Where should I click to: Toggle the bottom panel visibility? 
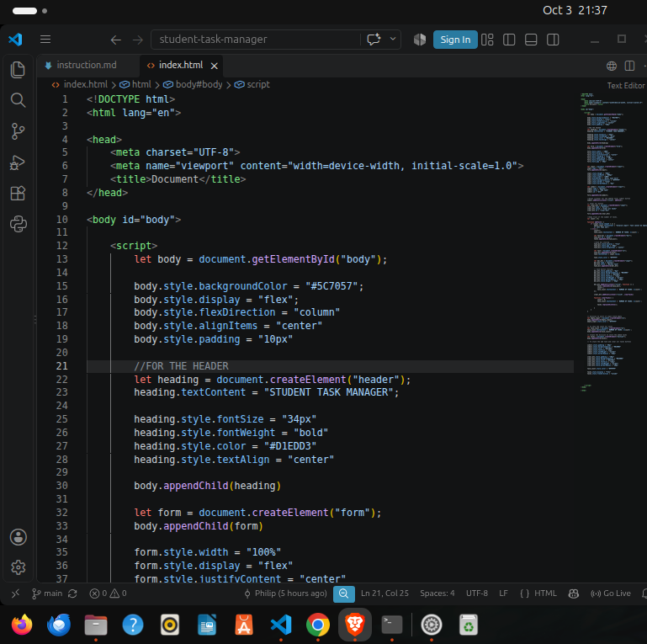[531, 40]
